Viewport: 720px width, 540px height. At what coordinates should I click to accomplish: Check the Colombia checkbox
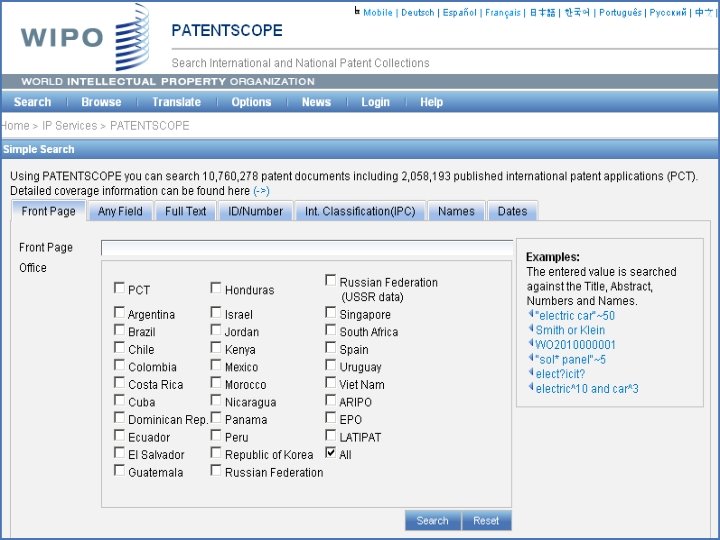[x=119, y=365]
